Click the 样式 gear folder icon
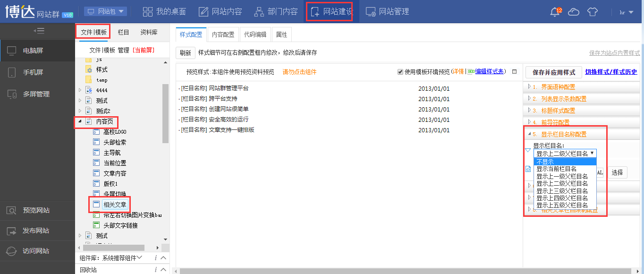This screenshot has width=644, height=274. (88, 69)
